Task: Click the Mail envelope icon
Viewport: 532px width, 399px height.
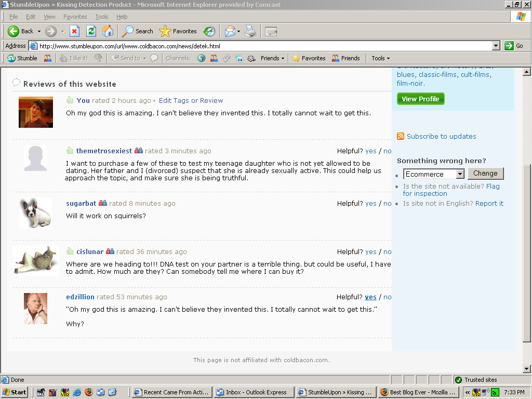Action: (x=230, y=31)
